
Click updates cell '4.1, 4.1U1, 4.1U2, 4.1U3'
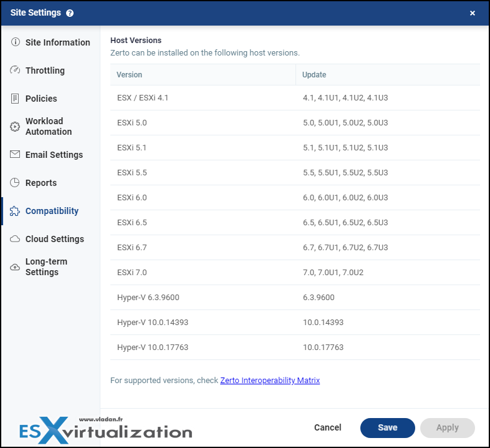pyautogui.click(x=388, y=97)
